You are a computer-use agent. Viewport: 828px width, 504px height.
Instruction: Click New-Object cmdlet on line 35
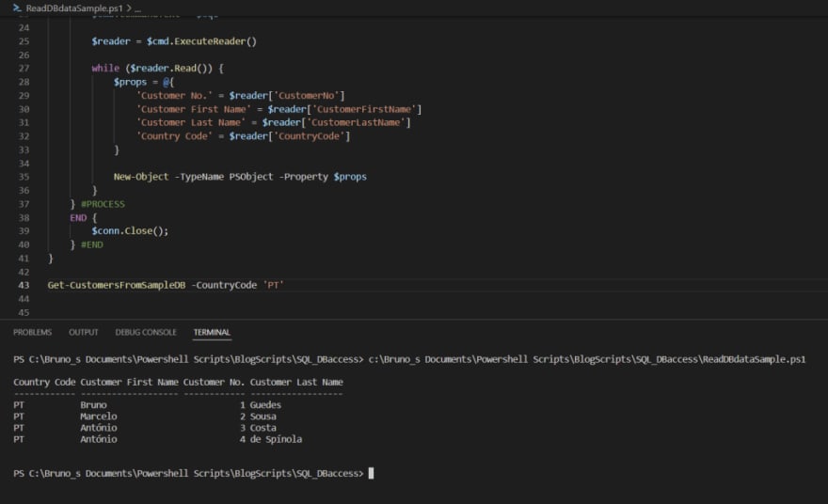pyautogui.click(x=141, y=177)
